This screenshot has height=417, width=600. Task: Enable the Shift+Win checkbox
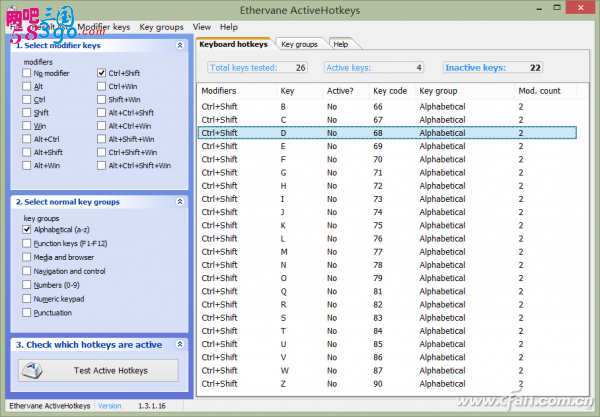pos(101,99)
